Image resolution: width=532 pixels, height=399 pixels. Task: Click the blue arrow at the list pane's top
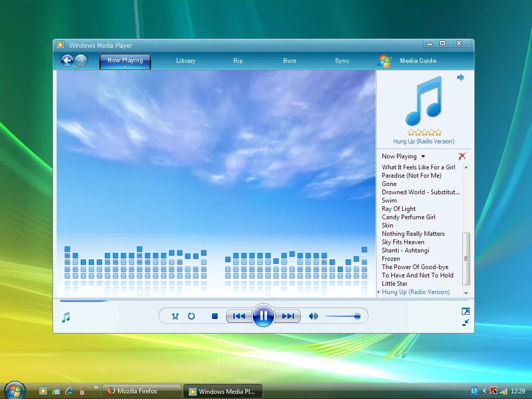(460, 77)
